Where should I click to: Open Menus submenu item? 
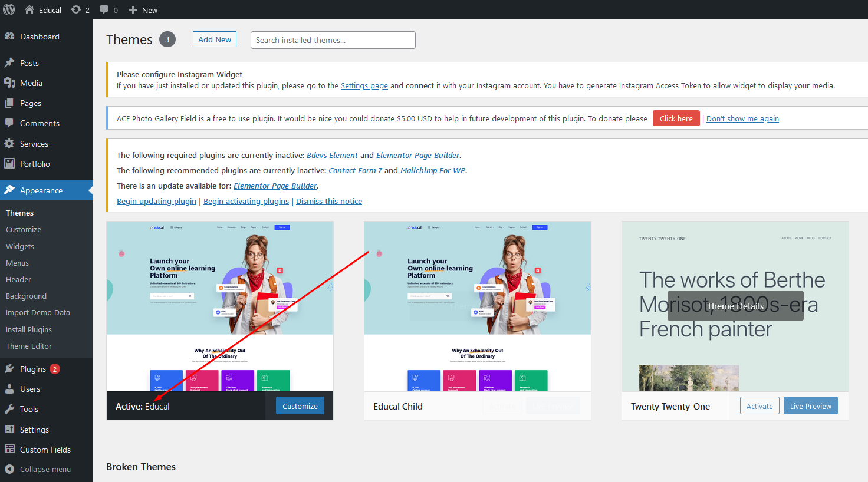17,263
